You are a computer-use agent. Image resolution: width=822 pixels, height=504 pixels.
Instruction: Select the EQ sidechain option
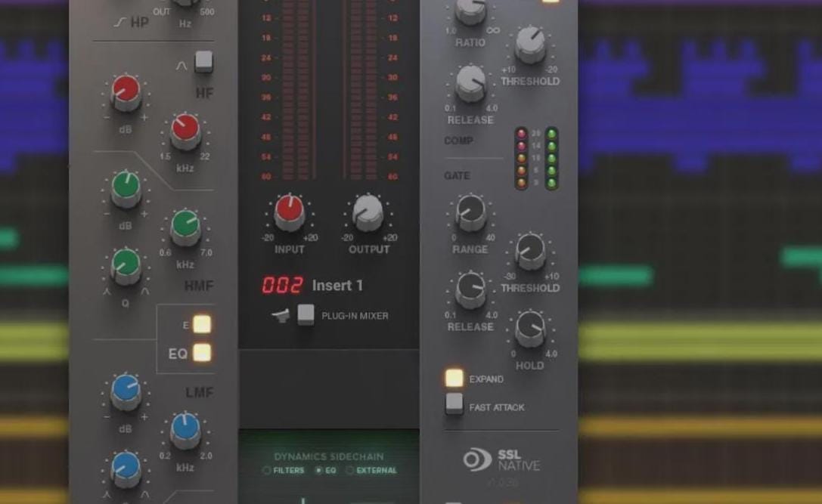[326, 471]
